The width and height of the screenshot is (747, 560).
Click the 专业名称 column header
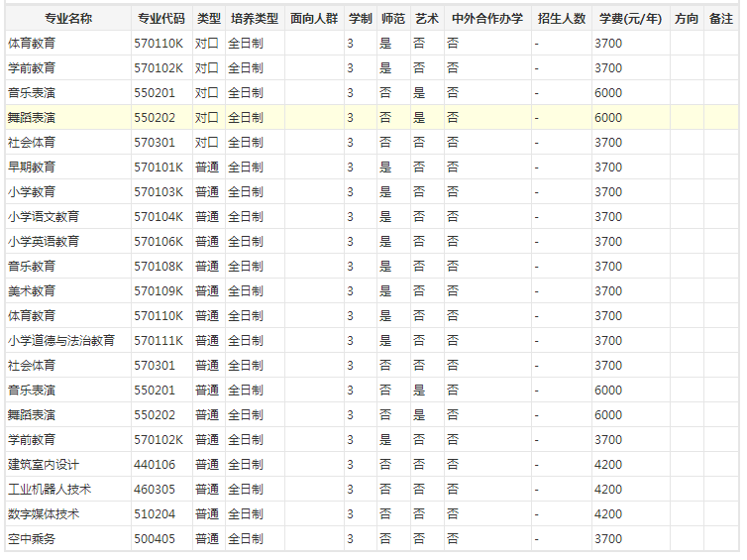(67, 19)
